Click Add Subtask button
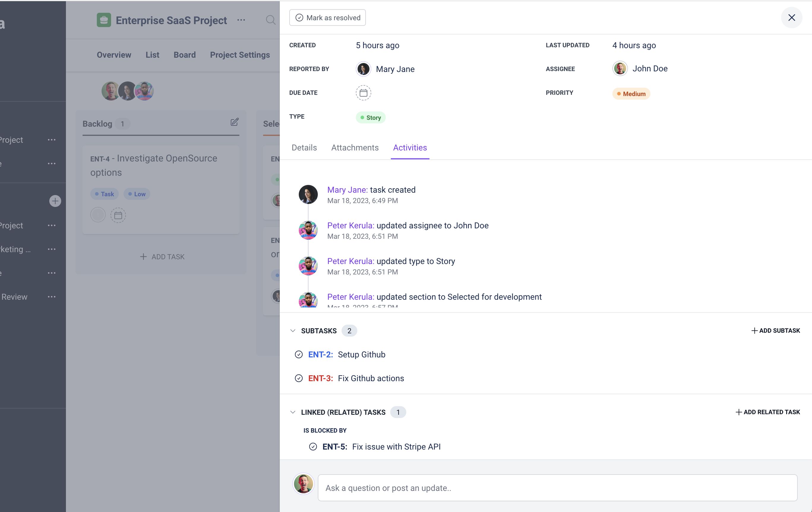The height and width of the screenshot is (512, 812). (775, 330)
